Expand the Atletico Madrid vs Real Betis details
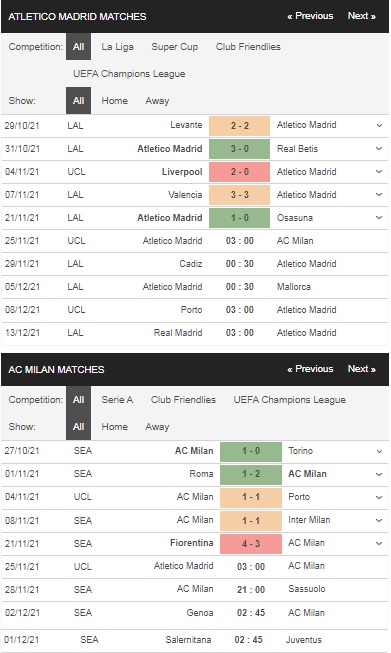 click(379, 149)
